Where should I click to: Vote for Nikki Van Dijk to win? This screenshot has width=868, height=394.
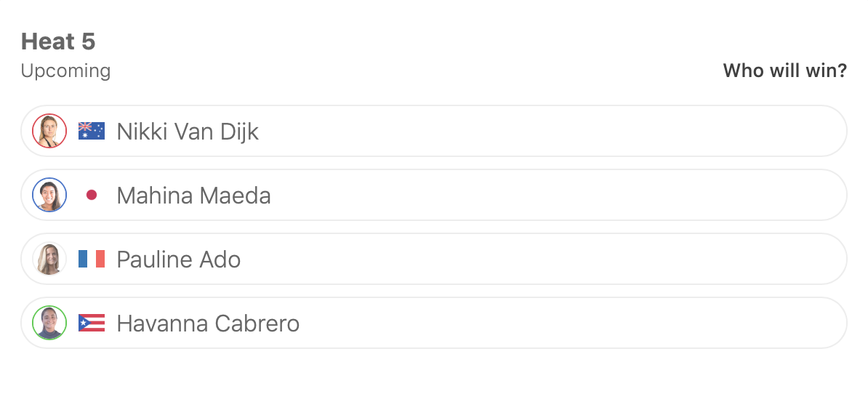[x=509, y=132]
